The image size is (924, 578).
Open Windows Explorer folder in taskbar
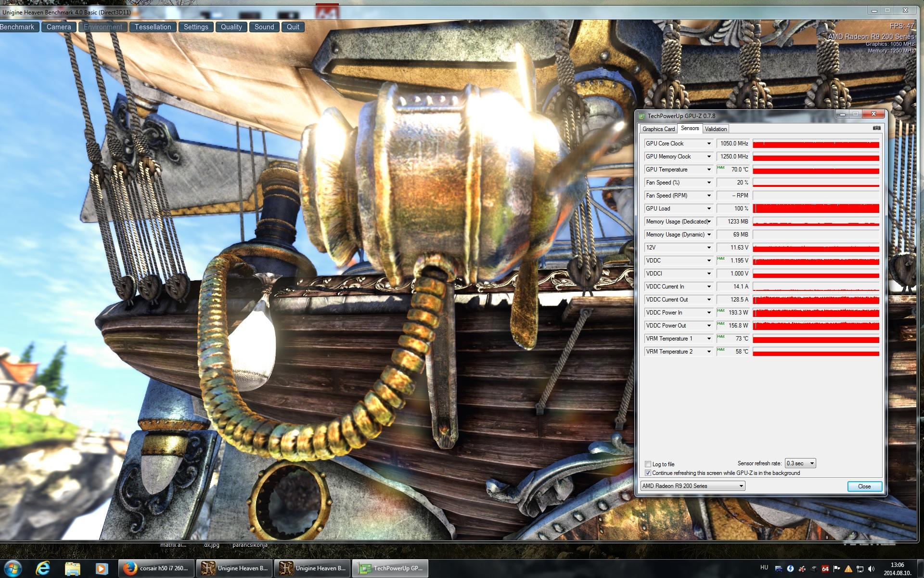click(x=72, y=568)
